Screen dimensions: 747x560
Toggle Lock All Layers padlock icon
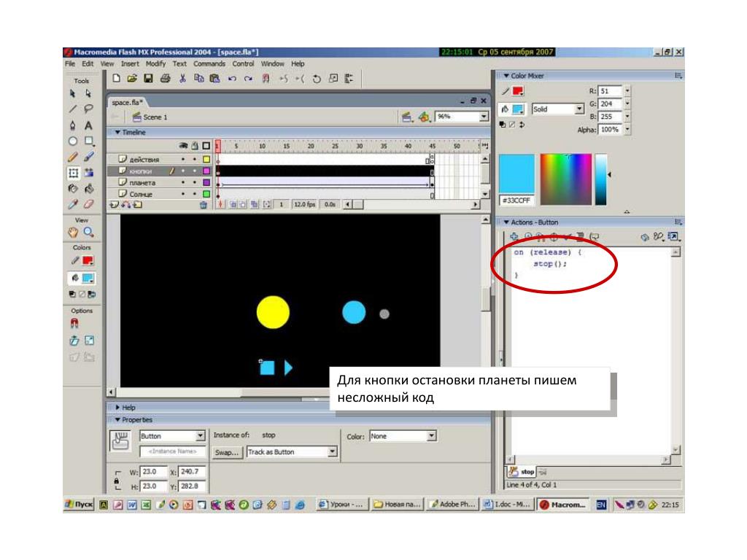[195, 146]
